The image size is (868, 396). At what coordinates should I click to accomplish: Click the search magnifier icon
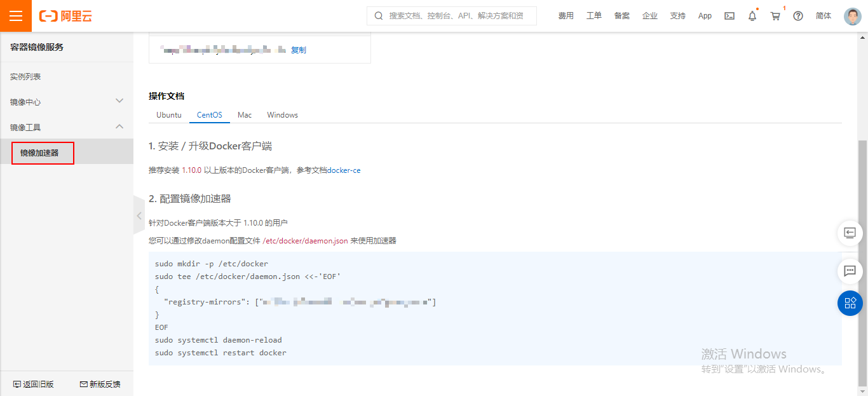(x=379, y=16)
